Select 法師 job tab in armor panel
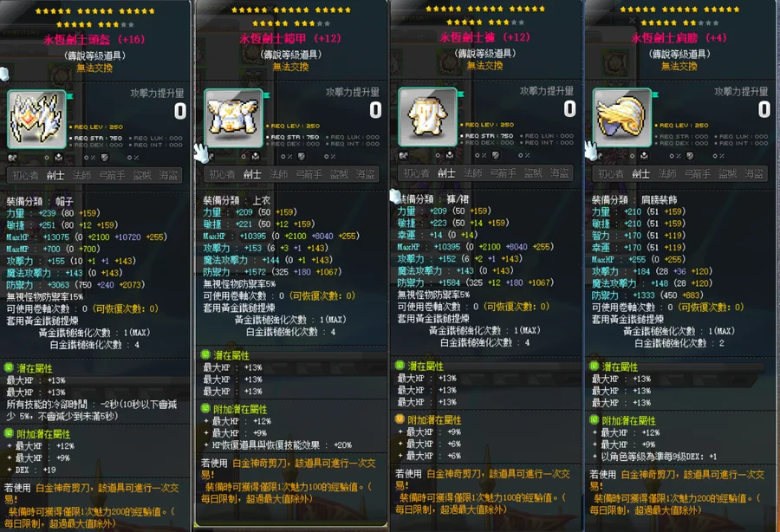The image size is (780, 532). (278, 174)
